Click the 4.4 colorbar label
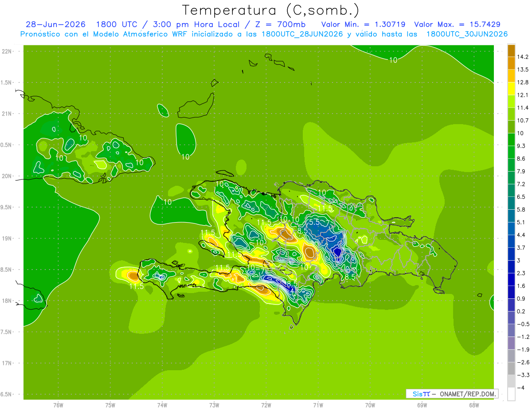 click(521, 235)
